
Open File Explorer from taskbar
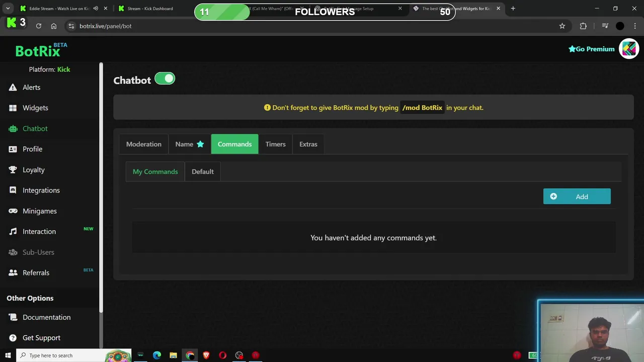[x=173, y=355]
